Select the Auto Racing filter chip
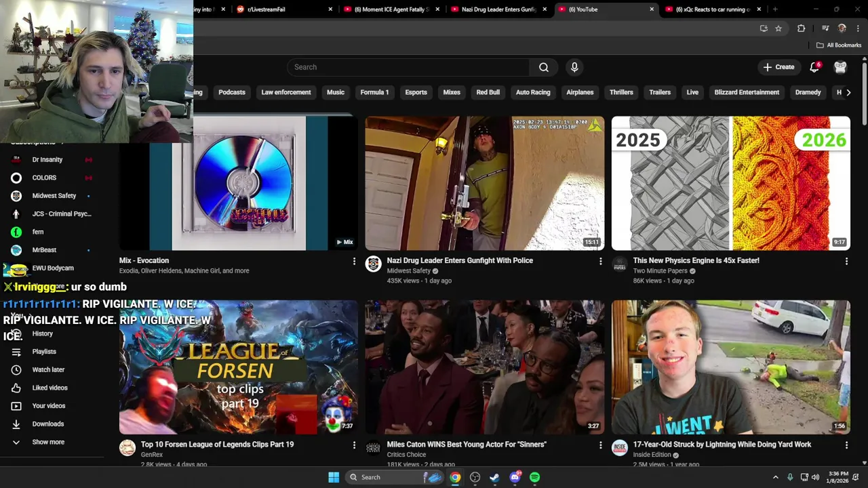The image size is (868, 488). point(533,92)
